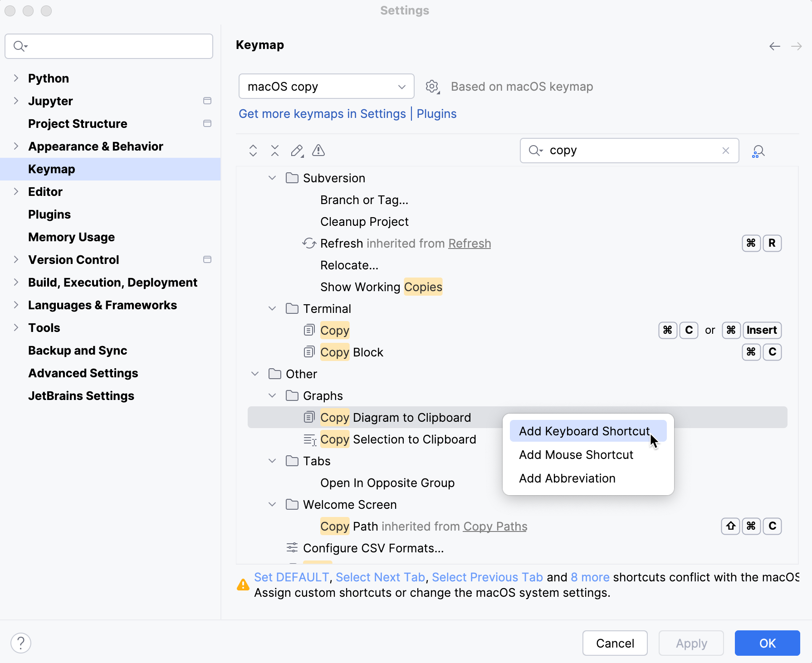Viewport: 812px width, 663px height.
Task: Open Configure CSV Formats settings
Action: [x=373, y=548]
